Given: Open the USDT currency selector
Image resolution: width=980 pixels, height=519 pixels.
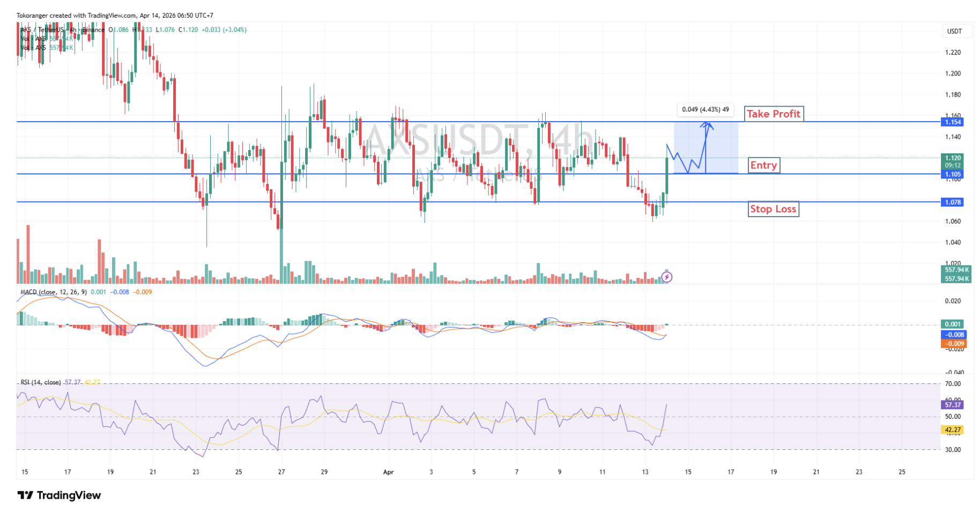Looking at the screenshot, I should click(x=954, y=31).
